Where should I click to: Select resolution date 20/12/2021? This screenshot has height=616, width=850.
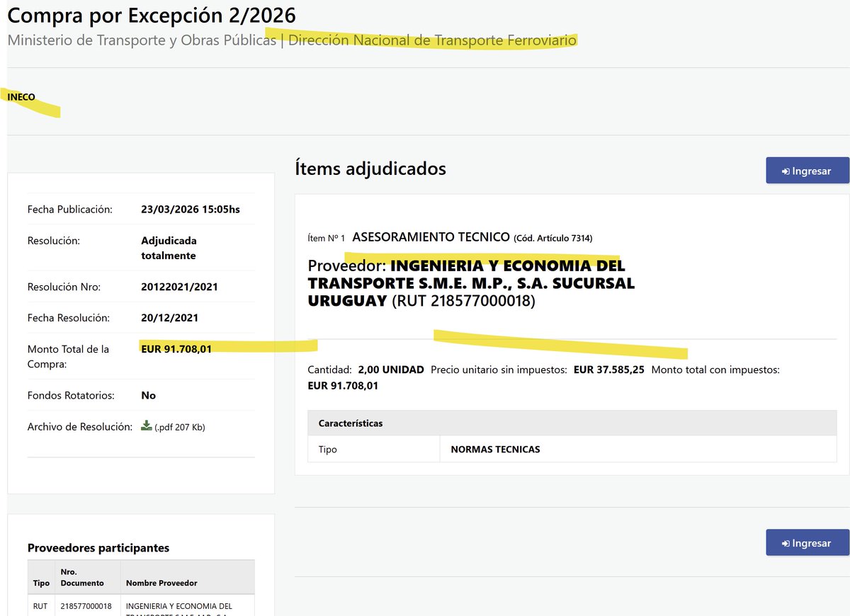pyautogui.click(x=169, y=318)
